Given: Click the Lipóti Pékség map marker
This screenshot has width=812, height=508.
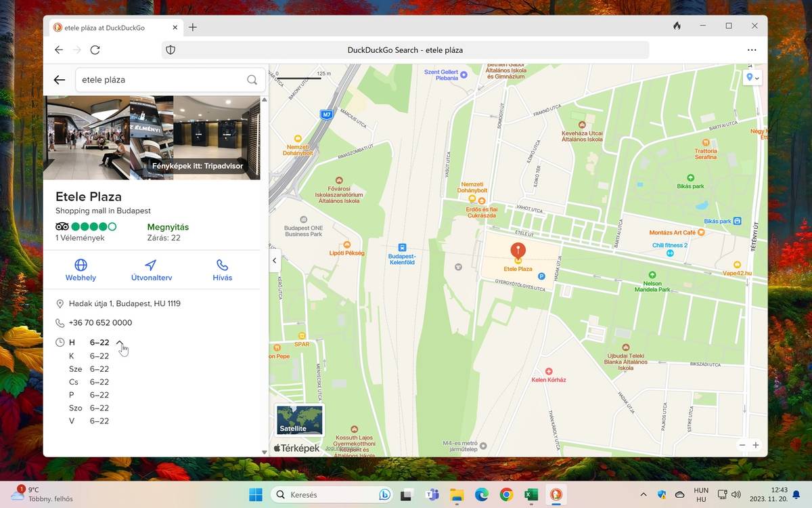Looking at the screenshot, I should tap(347, 245).
